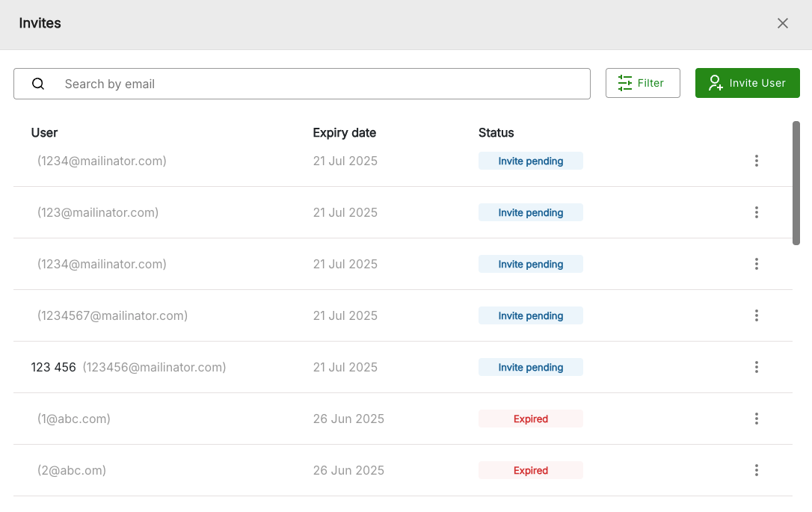Click the Expired badge for 1@abc.com
Viewport: 812px width, 512px height.
pyautogui.click(x=530, y=419)
